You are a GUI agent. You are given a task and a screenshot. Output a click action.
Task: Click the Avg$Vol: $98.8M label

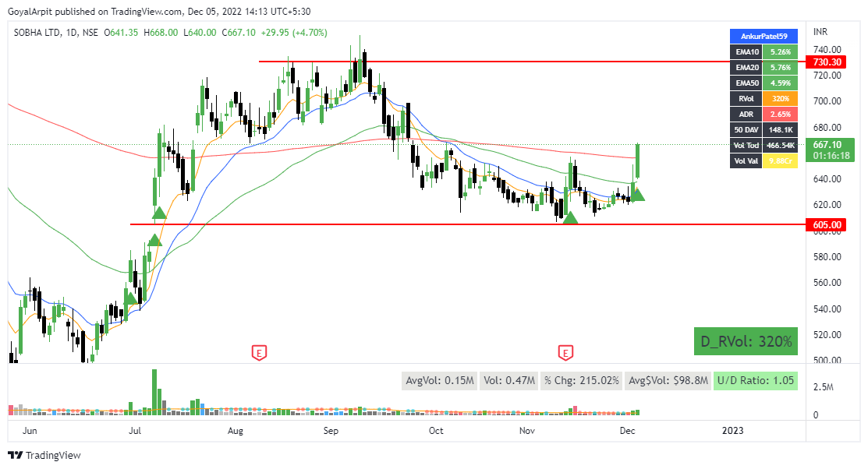coord(668,380)
